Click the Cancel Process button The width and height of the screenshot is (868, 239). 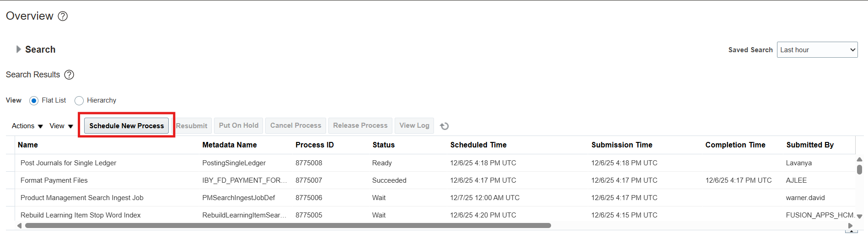[x=295, y=125]
